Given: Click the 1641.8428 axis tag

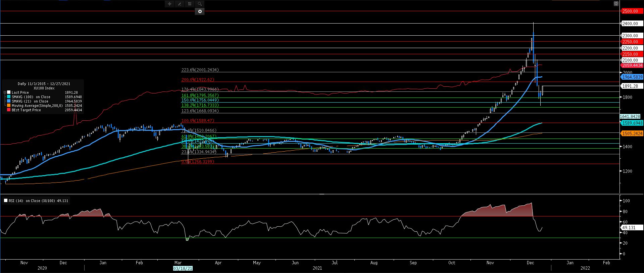Looking at the screenshot, I should point(630,116).
